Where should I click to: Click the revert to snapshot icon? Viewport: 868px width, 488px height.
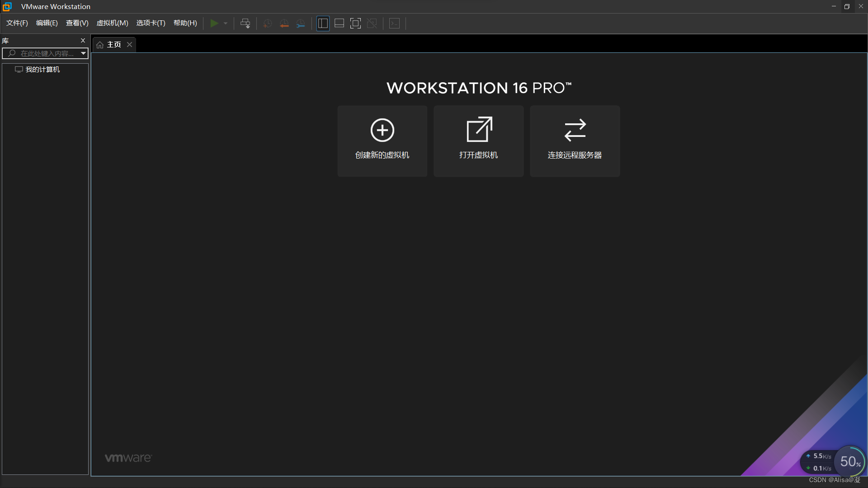[284, 23]
